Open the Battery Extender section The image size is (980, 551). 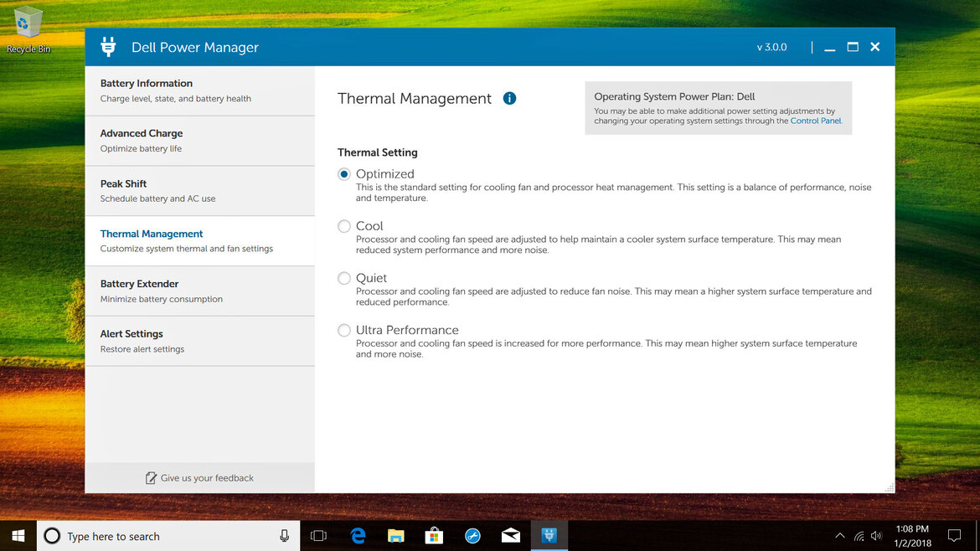tap(200, 291)
